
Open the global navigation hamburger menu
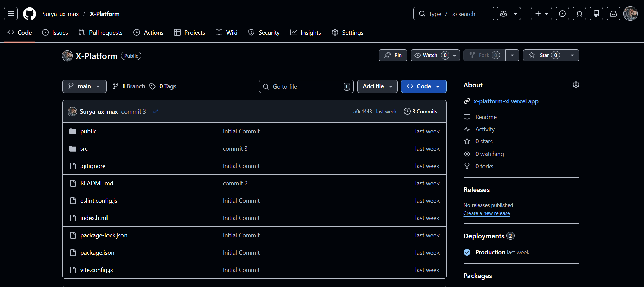[x=11, y=14]
